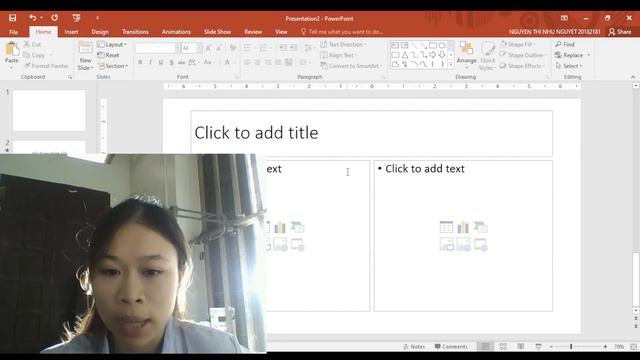This screenshot has width=640, height=360.
Task: Select the Right Arrow block shape
Action: [x=433, y=55]
